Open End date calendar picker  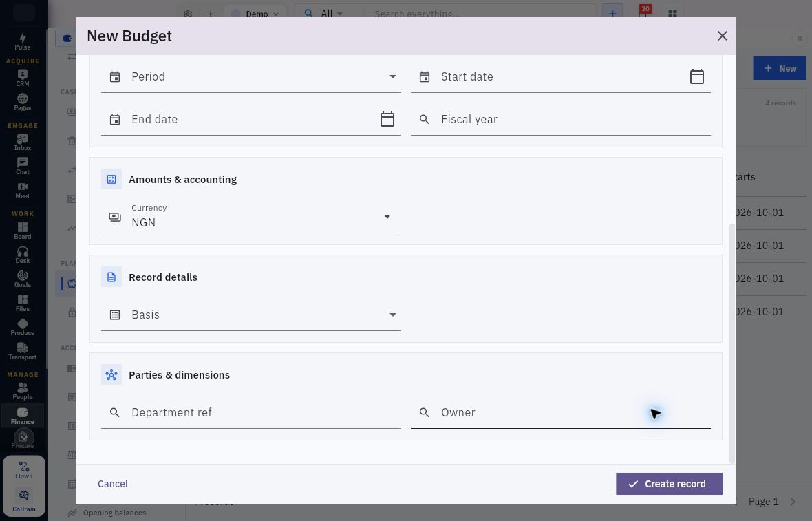tap(387, 119)
